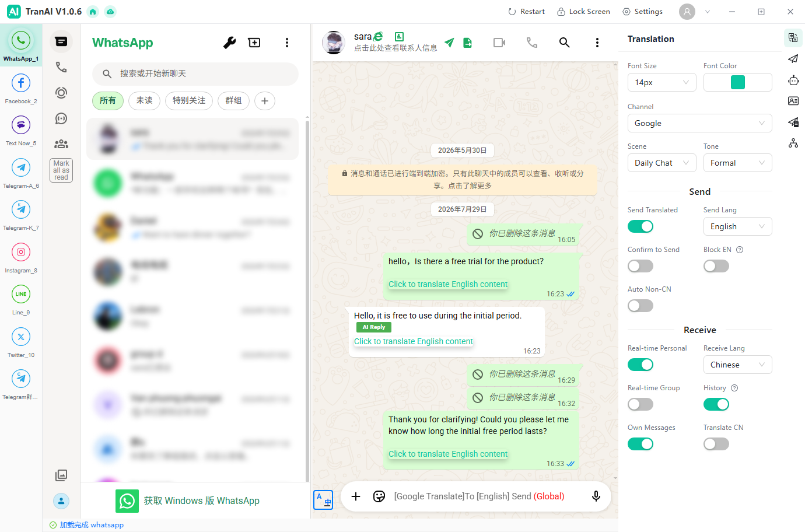Click the green paper plane icon beside sara
Viewport: 805px width, 532px height.
[449, 42]
